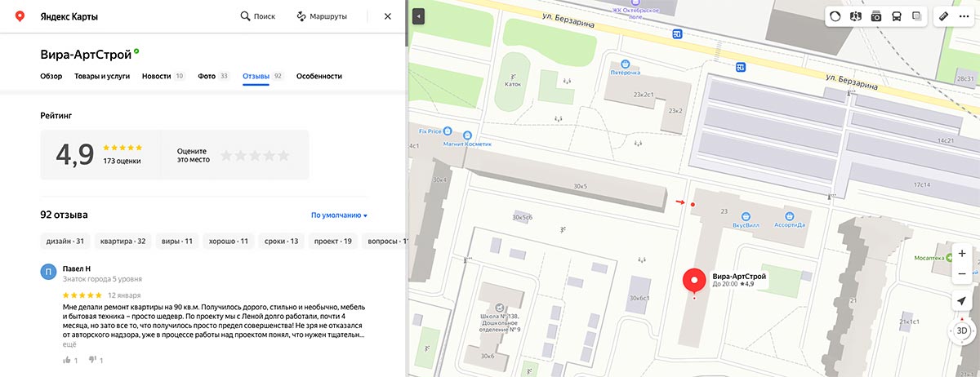This screenshot has width=980, height=377.
Task: Click the red Вира-АртСтрой map pin
Action: tap(694, 281)
